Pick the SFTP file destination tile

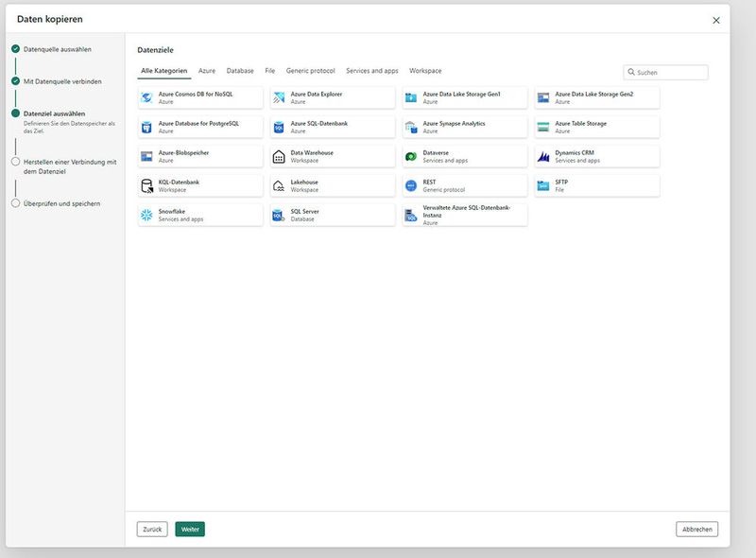[596, 185]
